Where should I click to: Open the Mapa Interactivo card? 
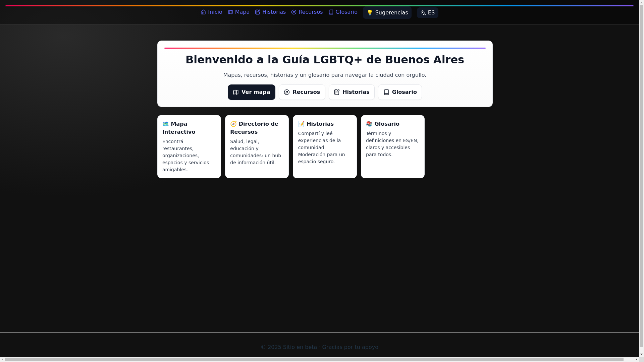(189, 146)
